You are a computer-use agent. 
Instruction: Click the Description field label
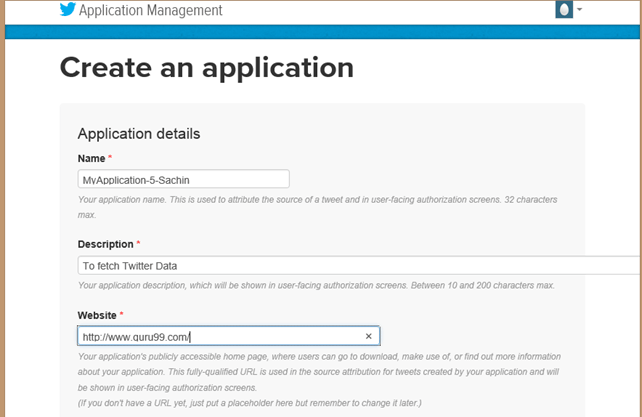[x=106, y=244]
